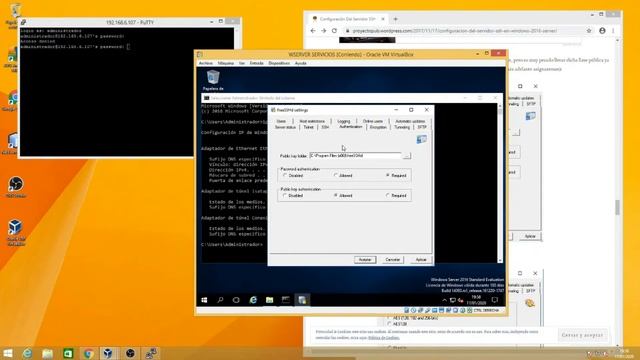Set Public key authentication to Disabled
Image resolution: width=640 pixels, height=360 pixels.
click(x=285, y=196)
